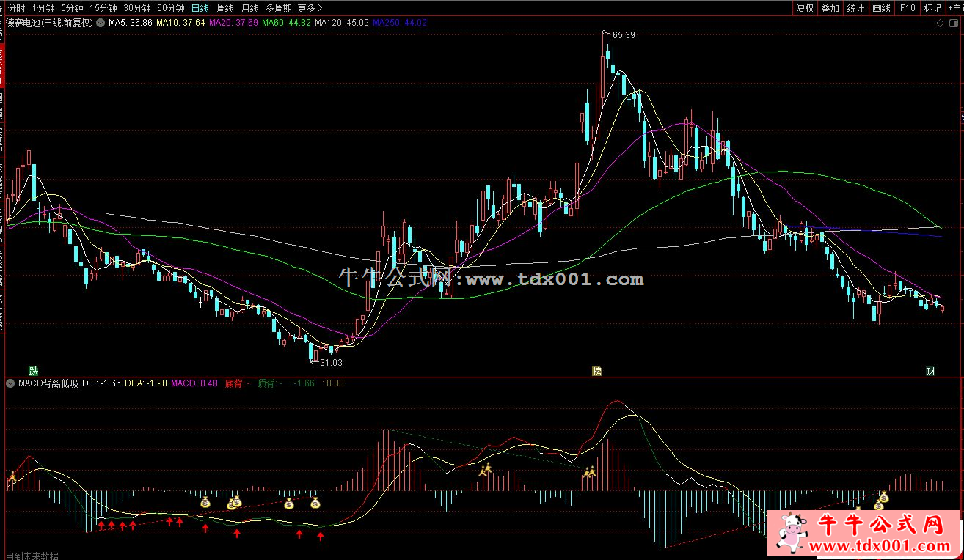Click the MA250 44.02 label
The image size is (964, 560).
[400, 23]
